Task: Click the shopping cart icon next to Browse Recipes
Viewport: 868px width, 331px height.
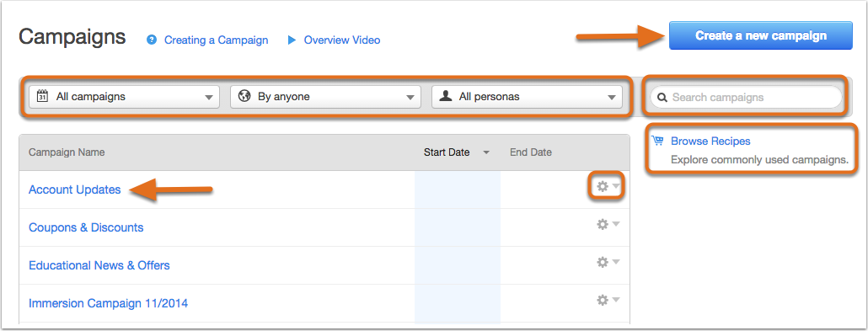Action: (657, 141)
